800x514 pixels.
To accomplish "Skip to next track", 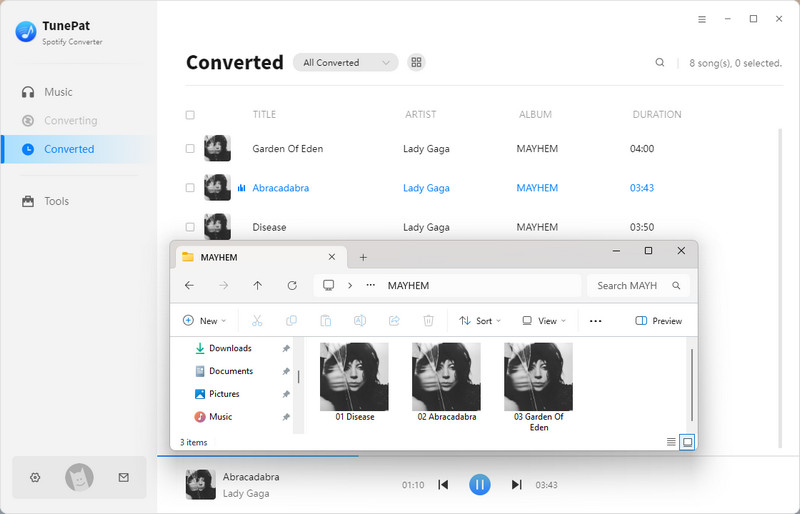I will click(516, 484).
